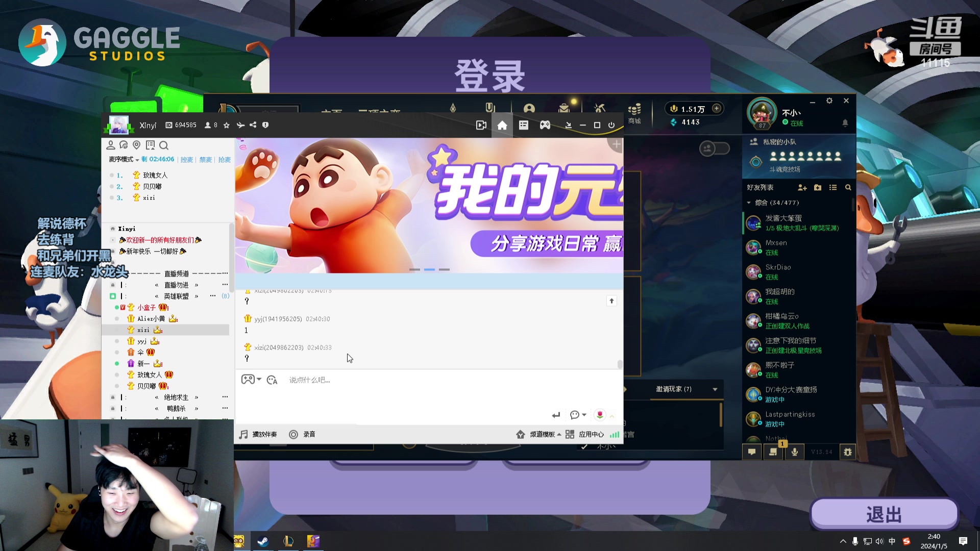Open League chat bubble icon at bottom
The image size is (980, 551).
pyautogui.click(x=752, y=452)
